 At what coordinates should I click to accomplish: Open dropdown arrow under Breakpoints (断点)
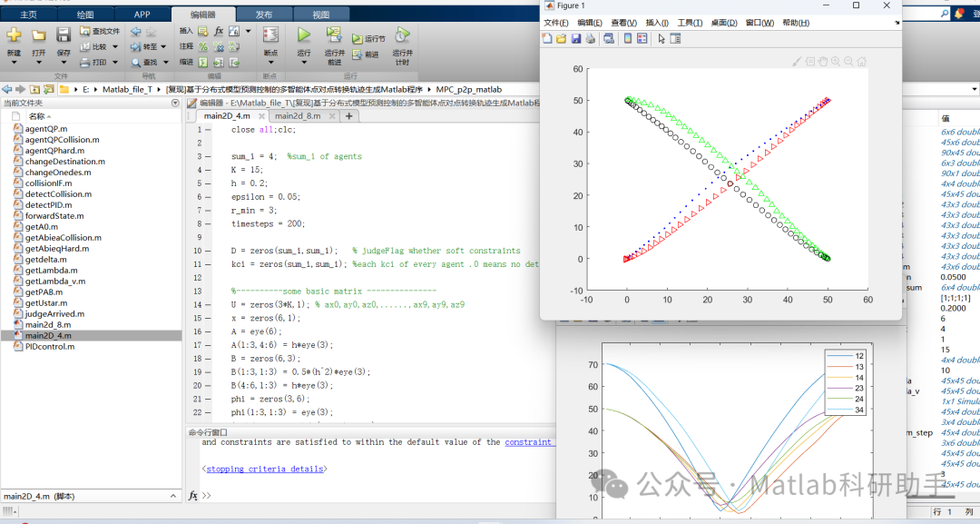[270, 63]
